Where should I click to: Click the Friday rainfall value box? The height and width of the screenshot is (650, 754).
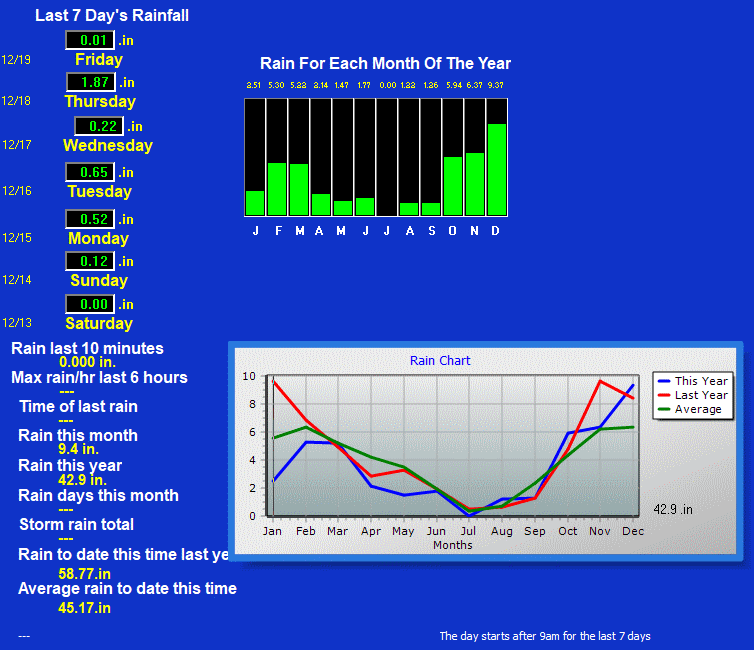click(90, 40)
